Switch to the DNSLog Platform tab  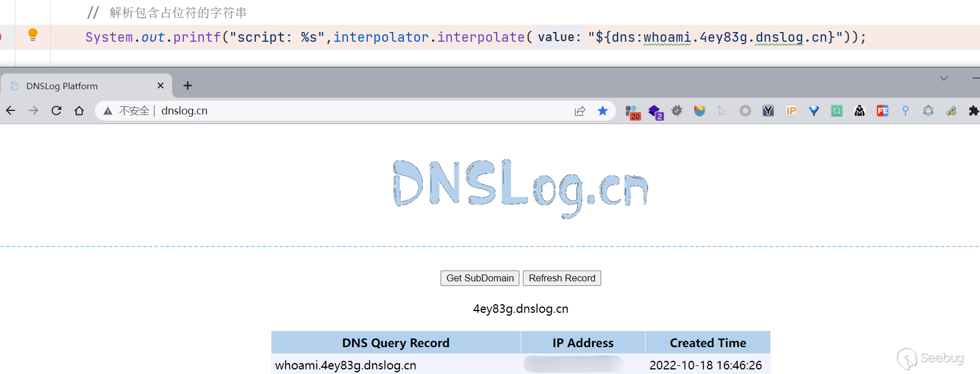[x=86, y=85]
